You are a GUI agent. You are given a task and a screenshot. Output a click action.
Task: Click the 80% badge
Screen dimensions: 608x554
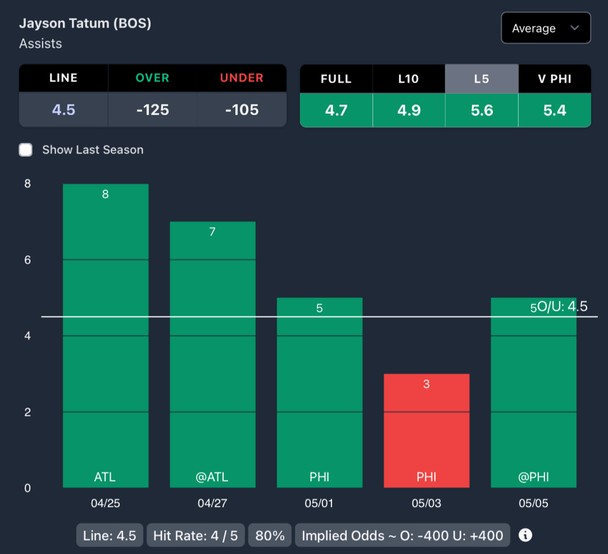click(268, 535)
